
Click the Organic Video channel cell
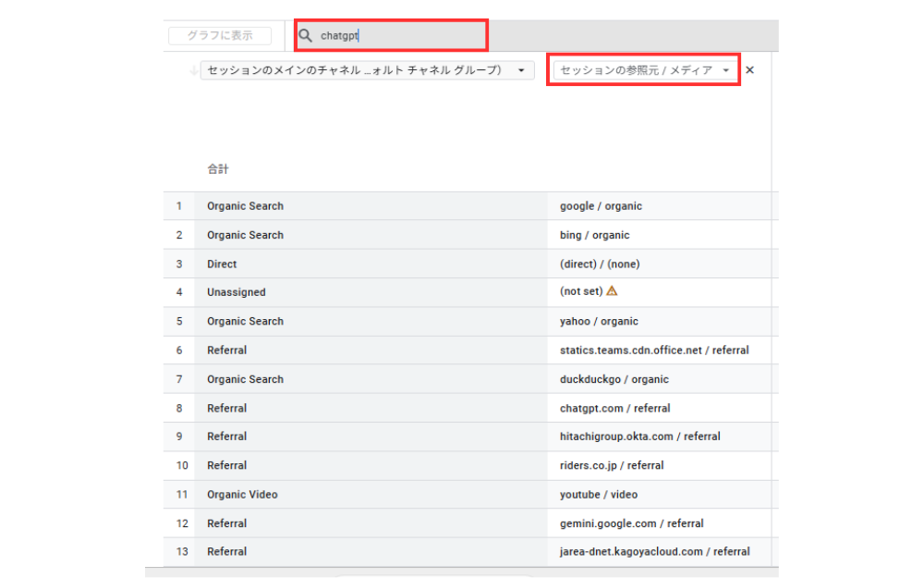[x=242, y=495]
